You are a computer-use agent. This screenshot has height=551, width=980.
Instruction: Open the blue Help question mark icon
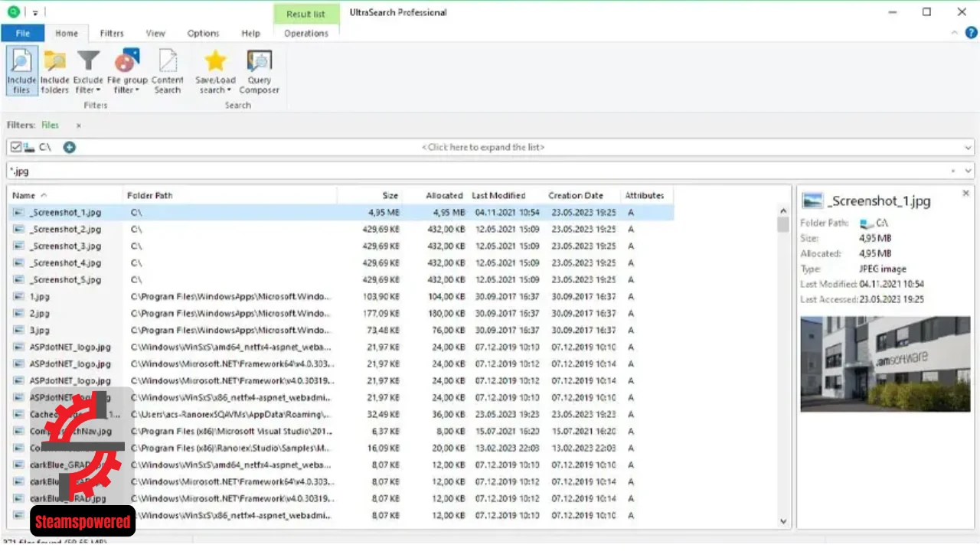click(x=971, y=33)
